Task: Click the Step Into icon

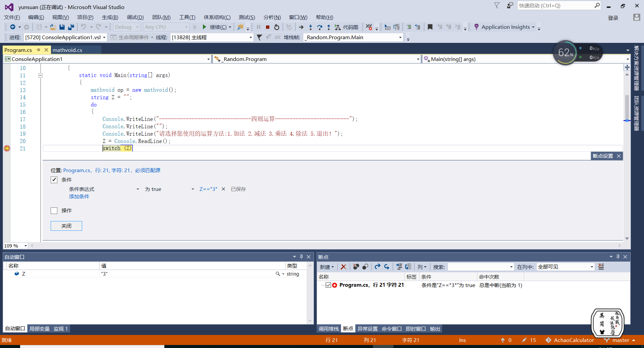Action: click(311, 27)
